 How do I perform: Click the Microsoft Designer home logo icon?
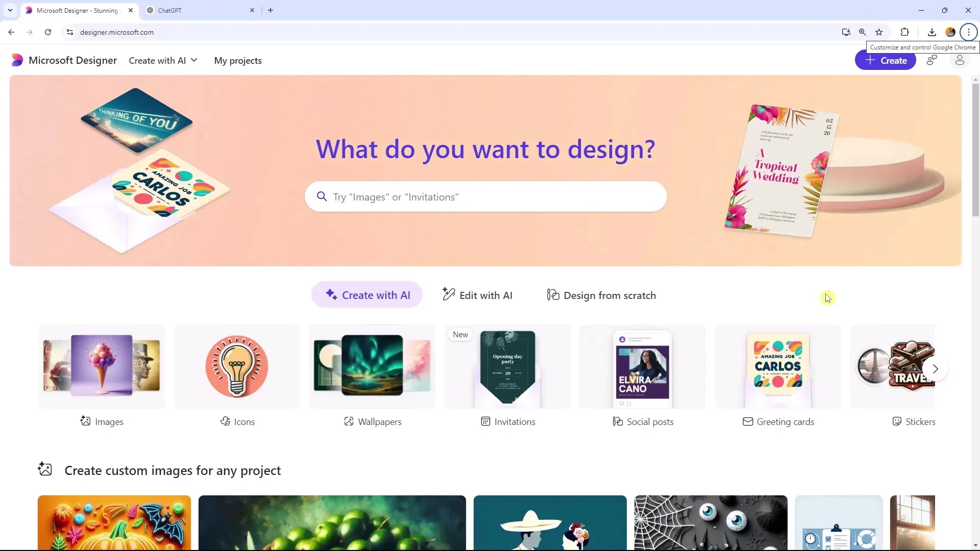click(17, 61)
